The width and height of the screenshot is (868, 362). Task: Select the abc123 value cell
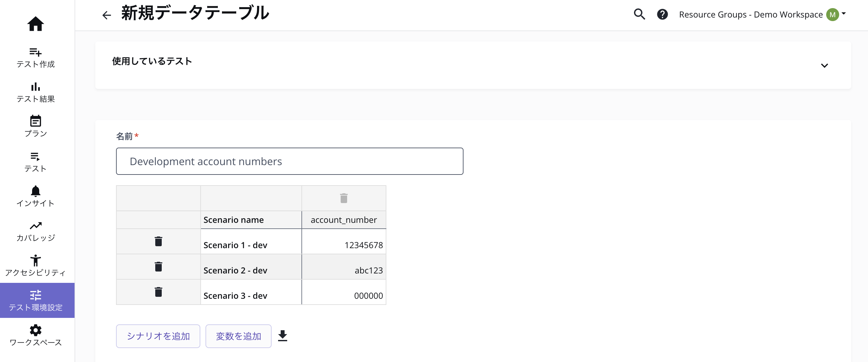pos(344,267)
